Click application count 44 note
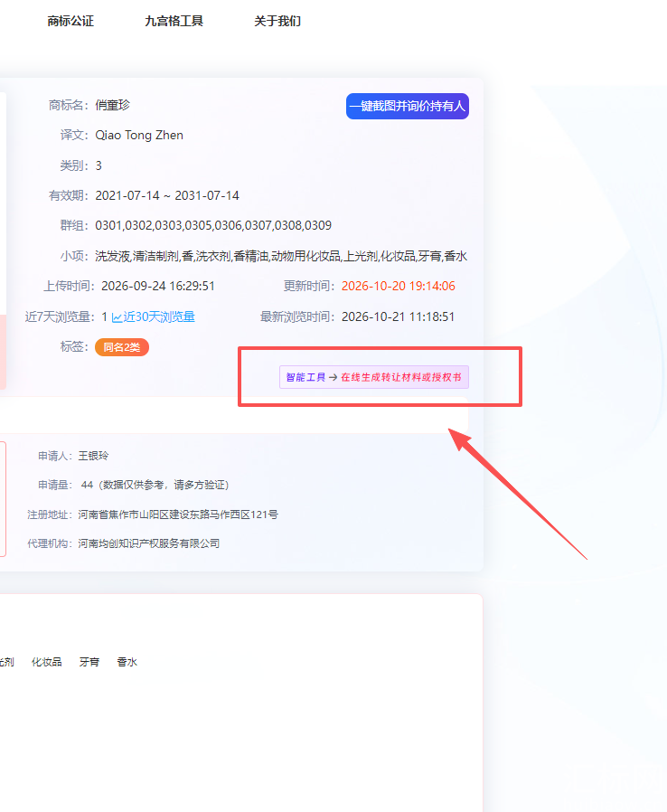667x812 pixels. (x=155, y=485)
